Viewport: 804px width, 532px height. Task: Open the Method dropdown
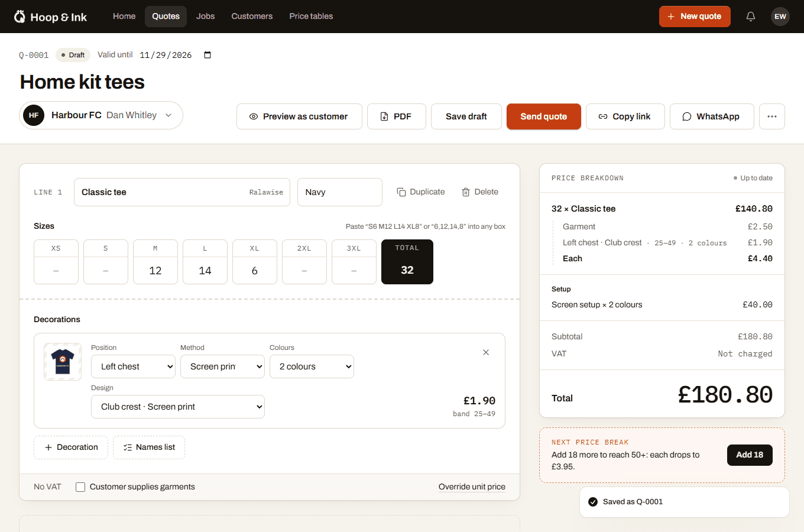tap(222, 366)
